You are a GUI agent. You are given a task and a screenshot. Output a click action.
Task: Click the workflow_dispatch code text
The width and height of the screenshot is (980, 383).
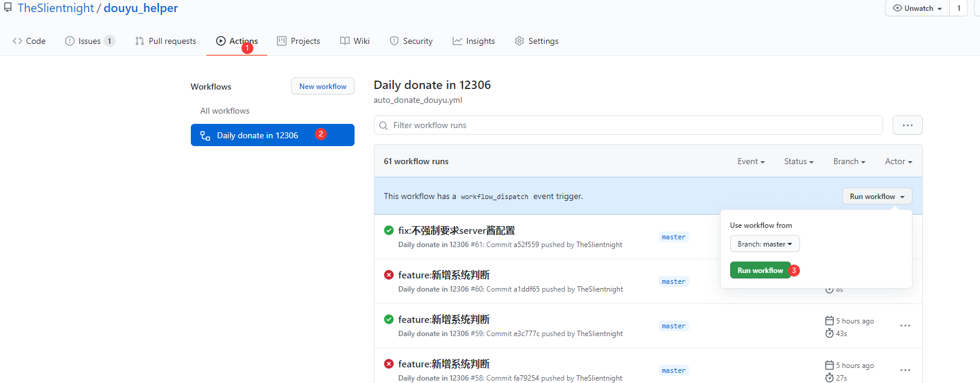tap(494, 197)
